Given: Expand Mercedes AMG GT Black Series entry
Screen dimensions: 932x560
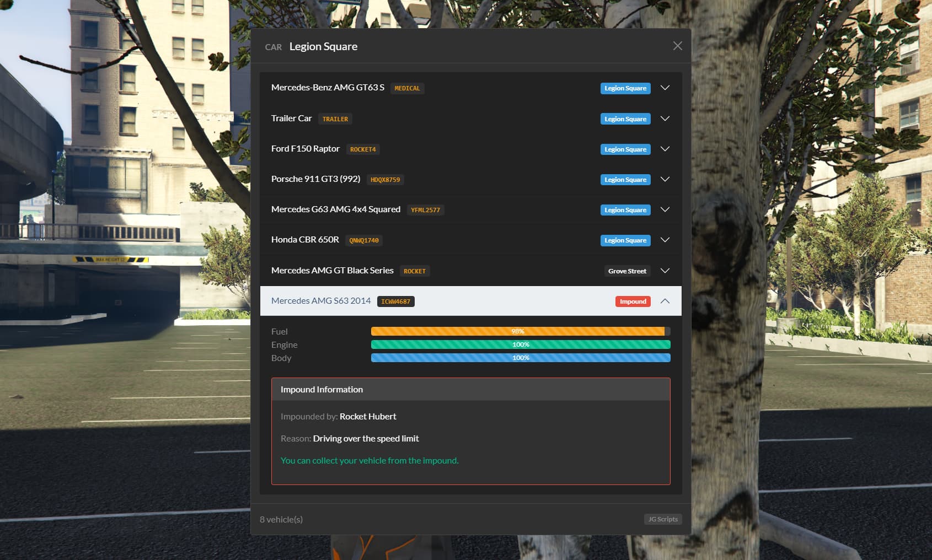Looking at the screenshot, I should point(665,271).
